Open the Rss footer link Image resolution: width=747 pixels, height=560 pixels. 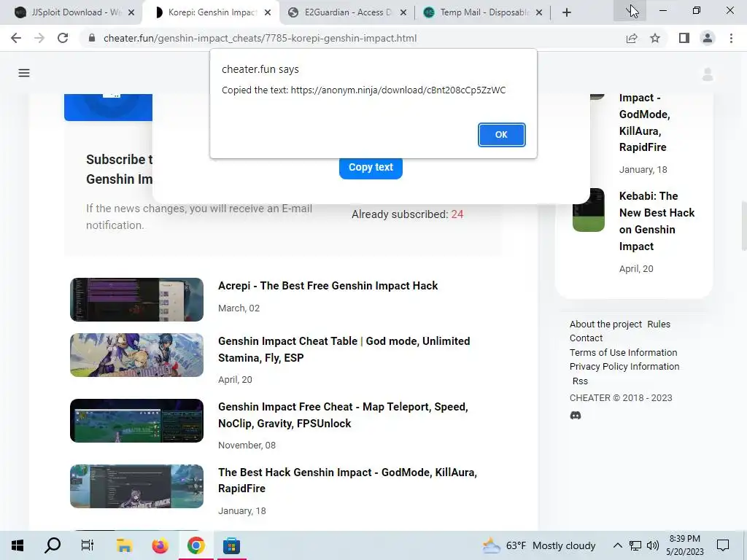coord(580,381)
